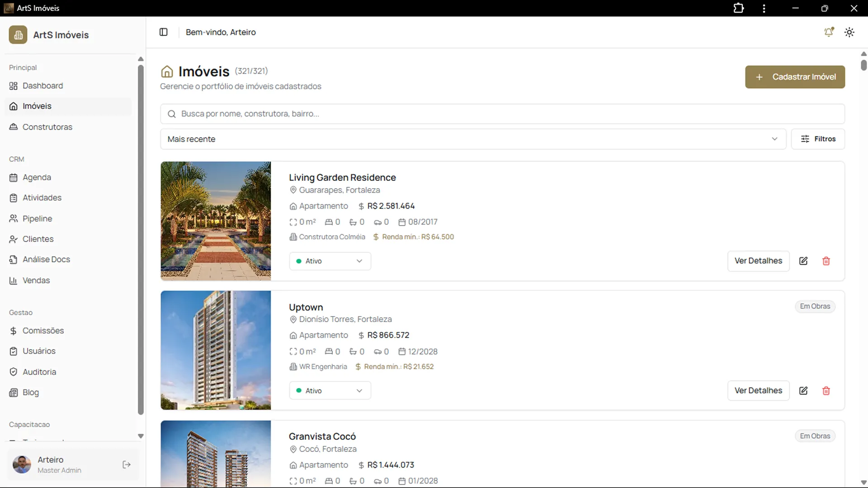Log out using the icon beside Arteiro

coord(127,464)
